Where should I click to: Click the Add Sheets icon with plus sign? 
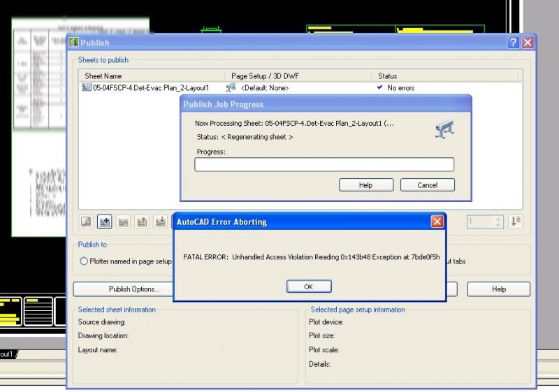point(105,222)
